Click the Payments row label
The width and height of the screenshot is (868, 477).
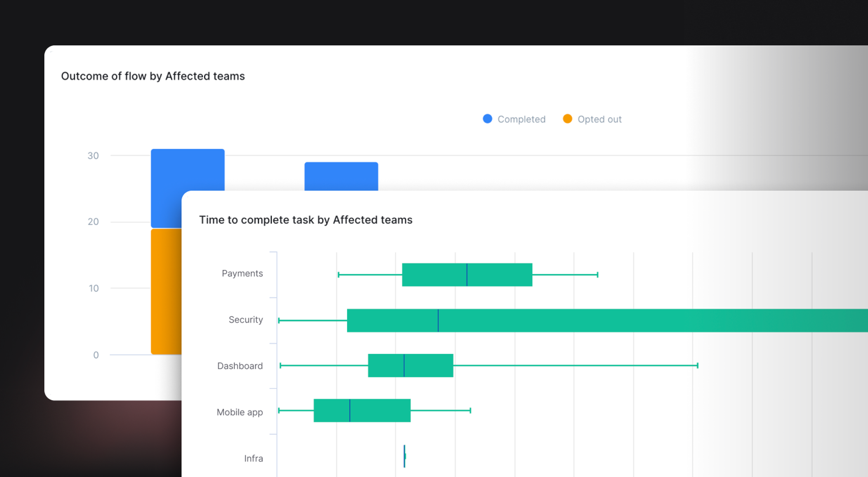point(242,273)
